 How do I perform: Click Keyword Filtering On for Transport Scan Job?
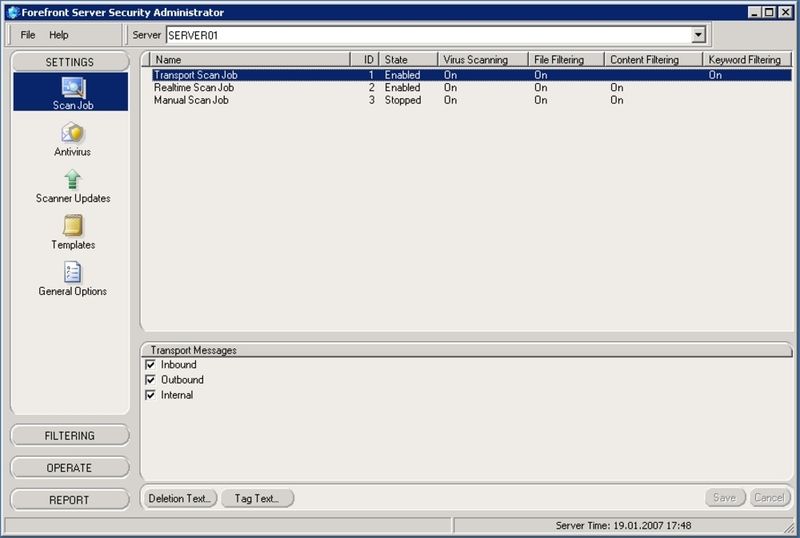point(715,75)
